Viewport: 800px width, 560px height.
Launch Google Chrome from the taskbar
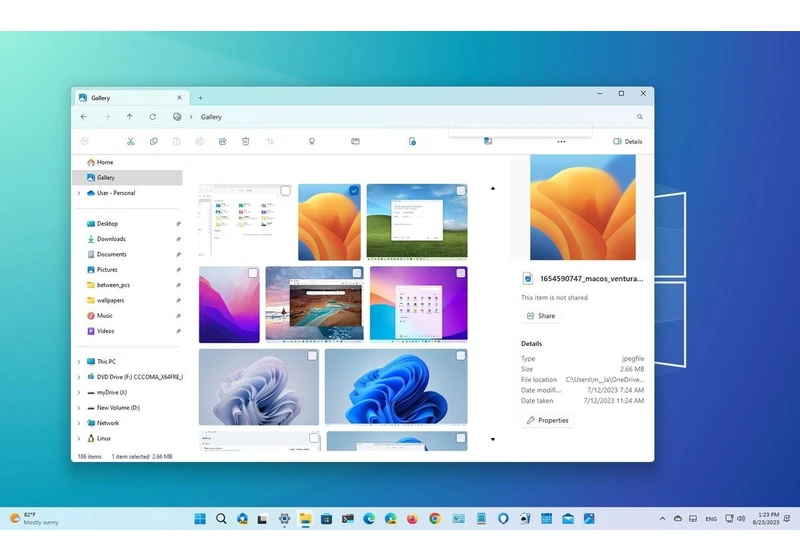[x=435, y=519]
